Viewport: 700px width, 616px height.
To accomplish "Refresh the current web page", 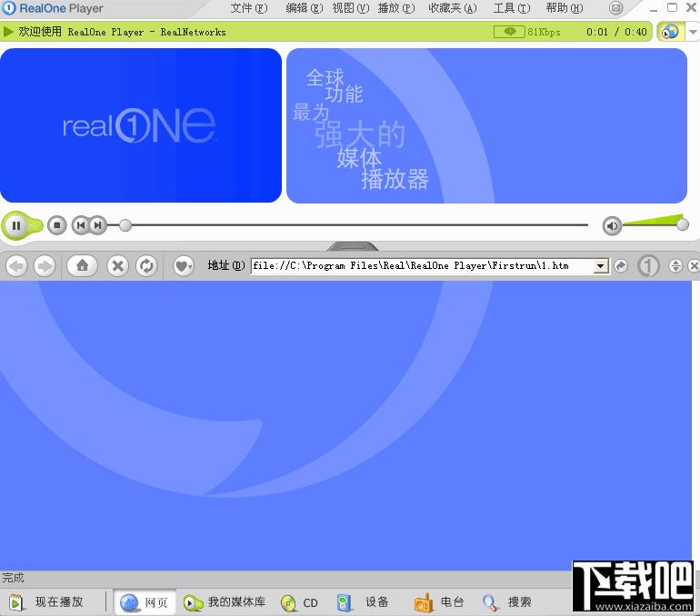I will (x=145, y=266).
